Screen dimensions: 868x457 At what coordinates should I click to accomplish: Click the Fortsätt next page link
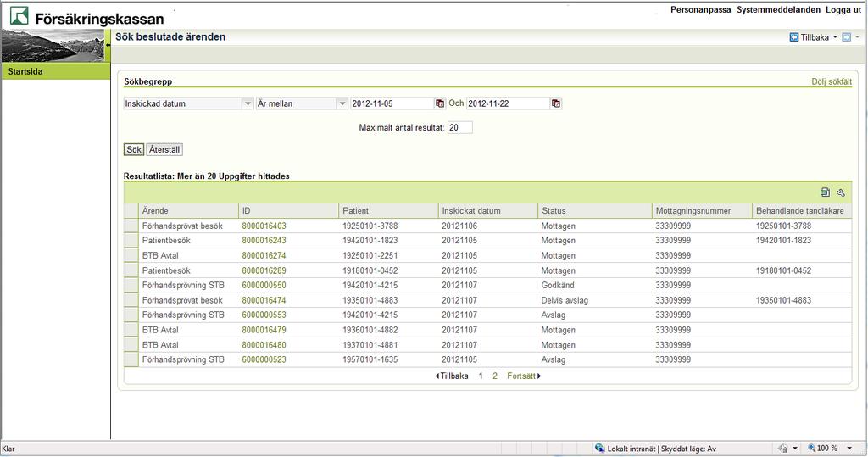click(x=524, y=376)
